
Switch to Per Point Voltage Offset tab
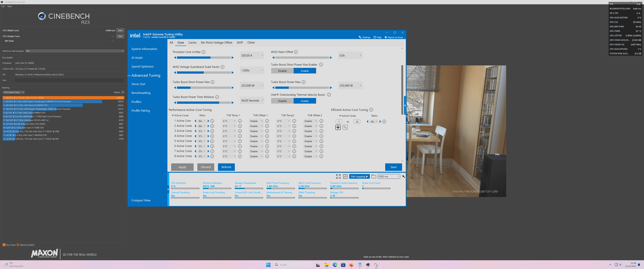coord(216,43)
